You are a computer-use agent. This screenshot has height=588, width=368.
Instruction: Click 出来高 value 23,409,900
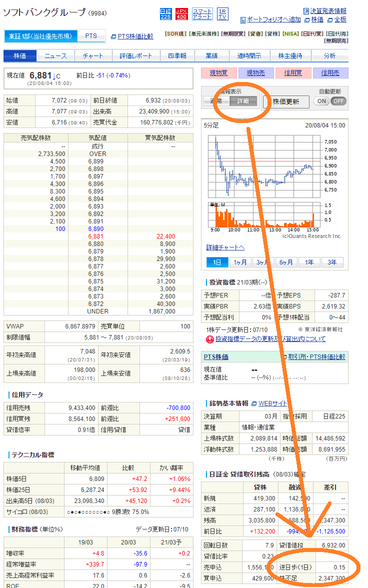[154, 112]
